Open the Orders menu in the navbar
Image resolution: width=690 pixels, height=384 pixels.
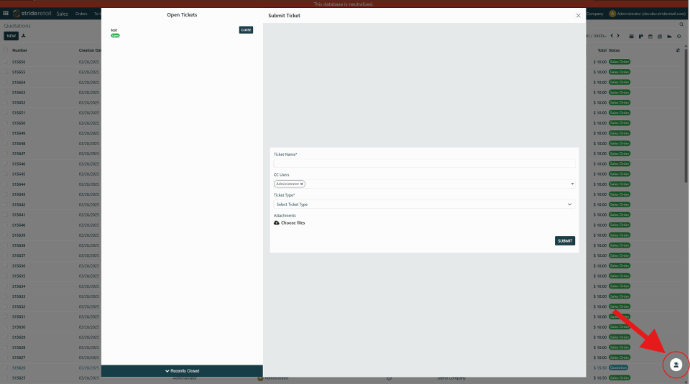coord(81,14)
